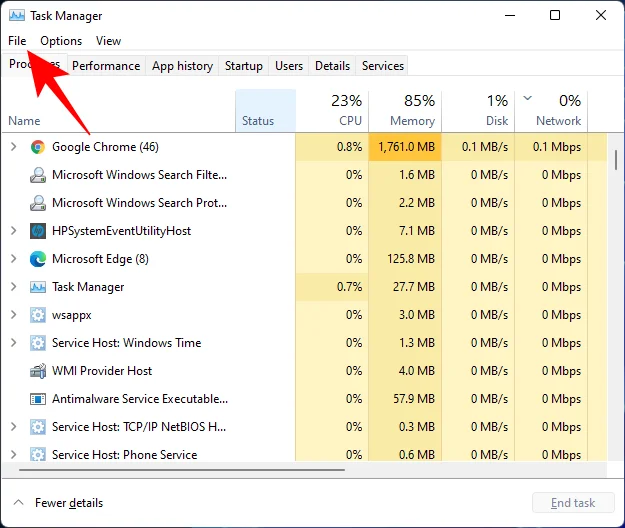Image resolution: width=625 pixels, height=528 pixels.
Task: Switch to the Startup tab
Action: coord(244,66)
